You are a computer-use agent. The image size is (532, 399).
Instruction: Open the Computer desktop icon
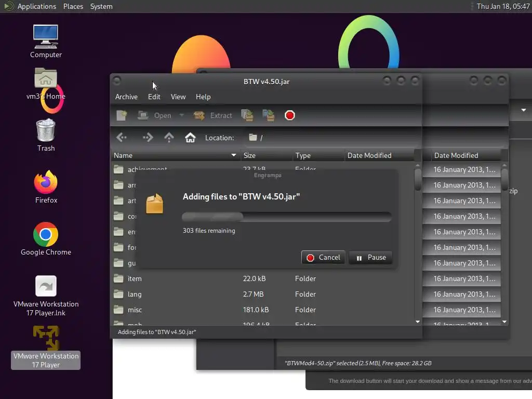tap(46, 42)
